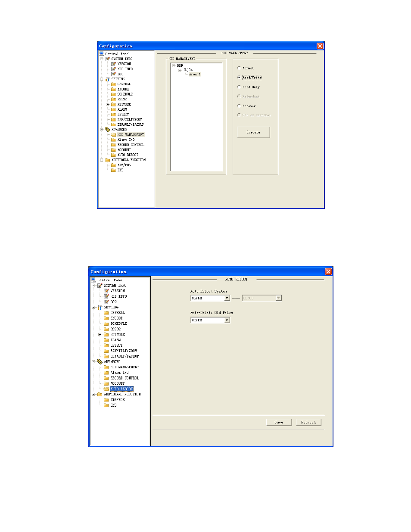Close the HDD Management Configuration window
Image resolution: width=411 pixels, height=532 pixels.
coord(320,46)
